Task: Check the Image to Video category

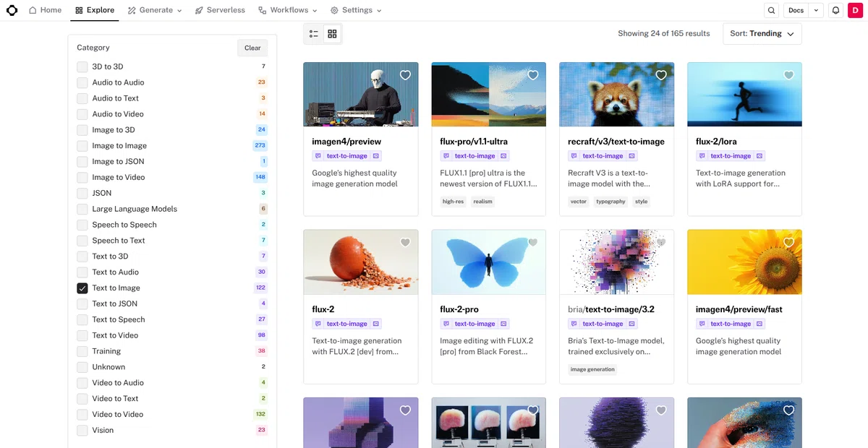Action: coord(82,177)
